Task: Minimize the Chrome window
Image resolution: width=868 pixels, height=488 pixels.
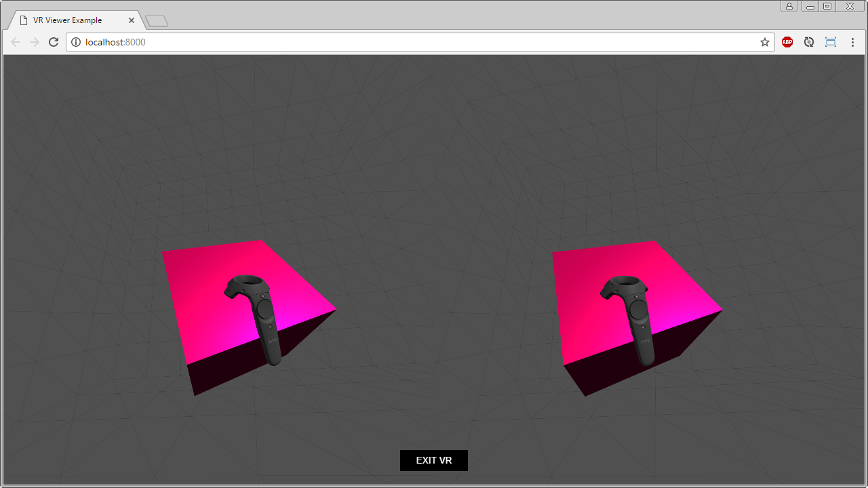Action: [x=810, y=6]
